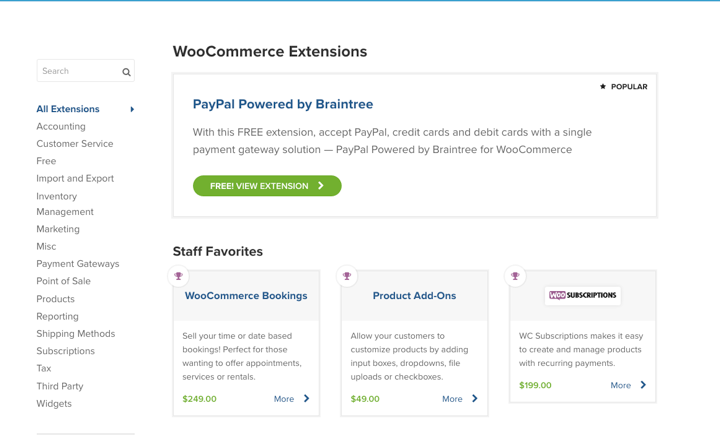The image size is (720, 441).
Task: Click the arrow beside WooCommerce Bookings More
Action: (x=307, y=399)
